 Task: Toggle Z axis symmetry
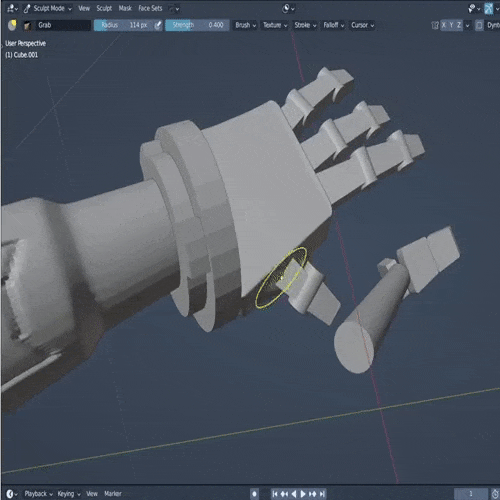[x=459, y=25]
